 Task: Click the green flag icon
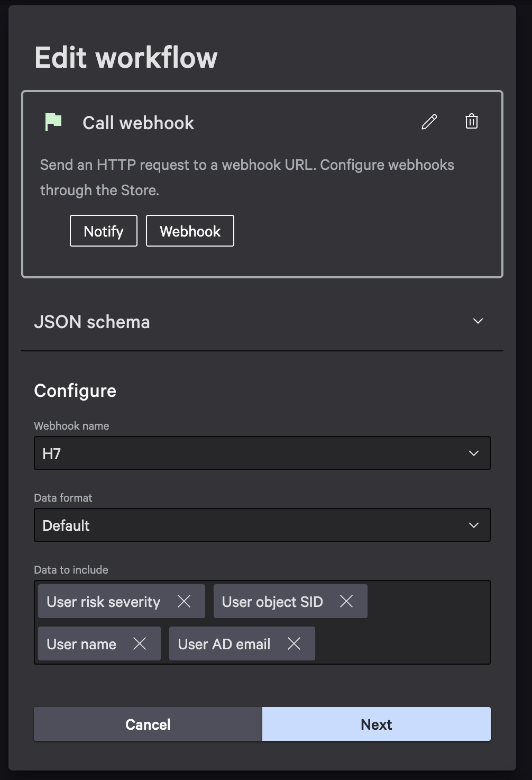tap(52, 121)
